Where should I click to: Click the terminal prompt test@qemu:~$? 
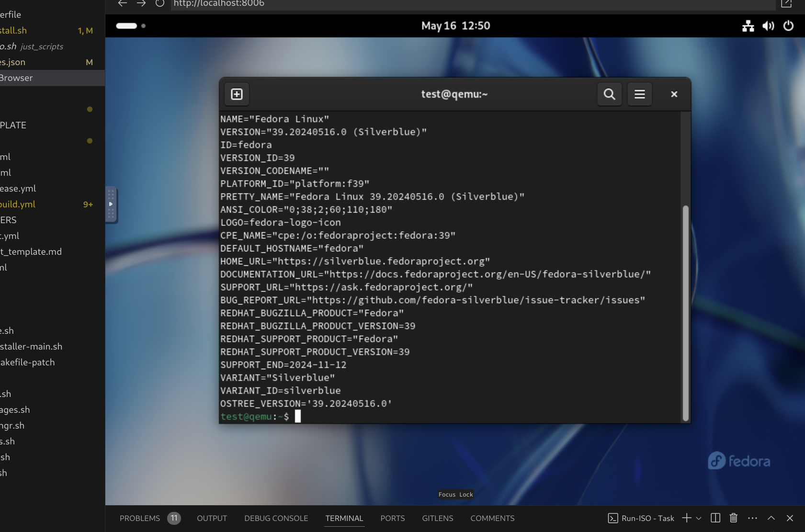click(255, 417)
